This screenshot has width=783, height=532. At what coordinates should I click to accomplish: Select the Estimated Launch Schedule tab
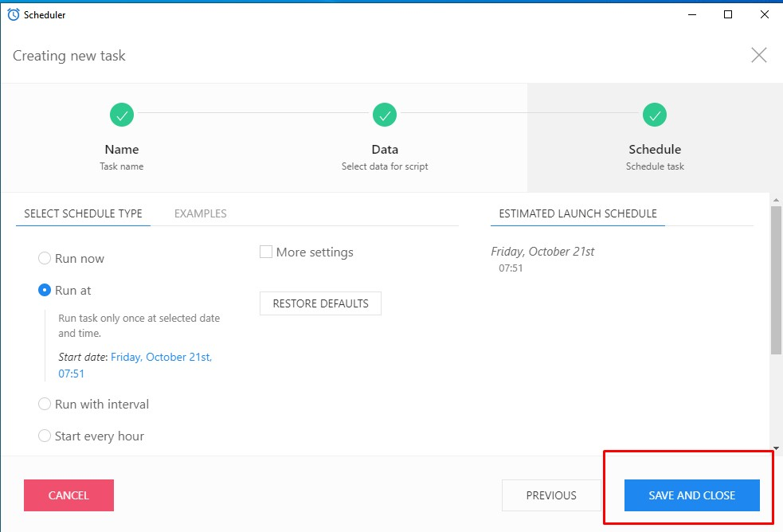(x=577, y=213)
